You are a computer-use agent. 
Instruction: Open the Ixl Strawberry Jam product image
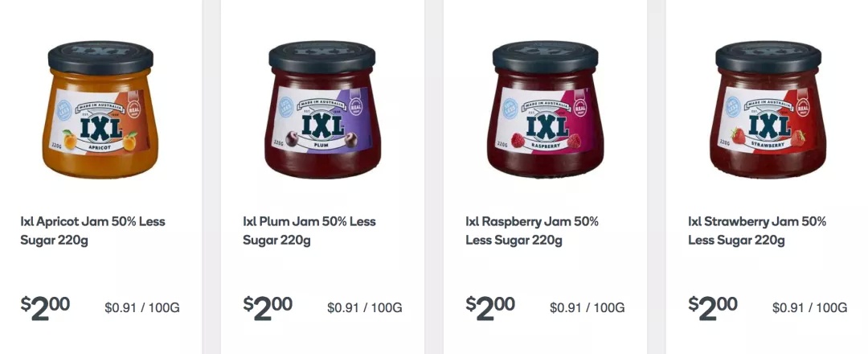[x=768, y=109]
